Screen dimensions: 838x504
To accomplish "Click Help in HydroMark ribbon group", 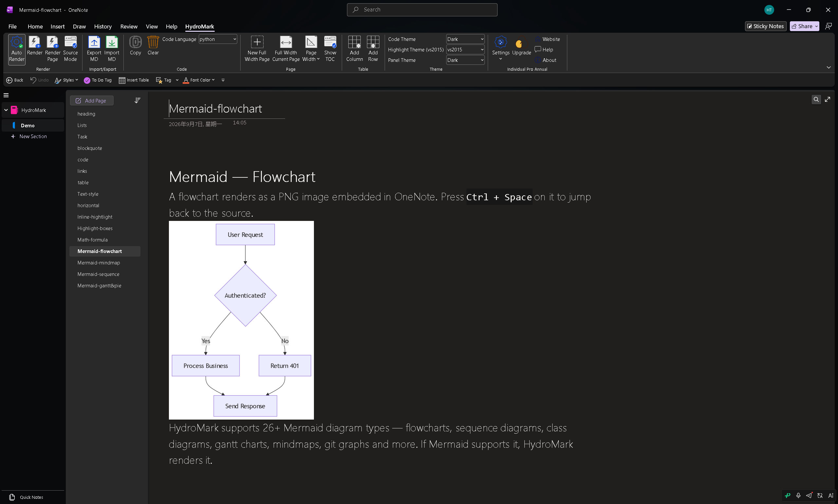I will coord(544,50).
